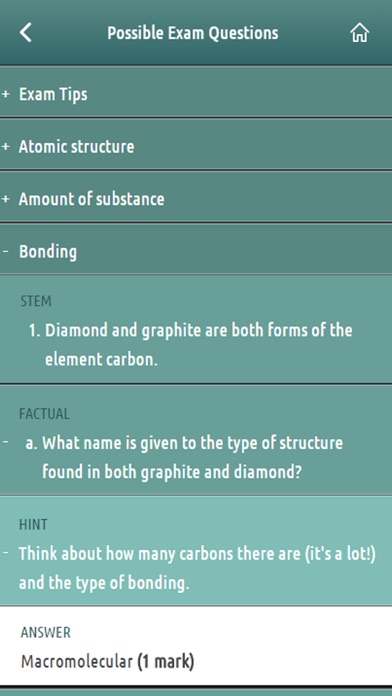Select the ANSWER label
Screen dimensions: 392x696
[x=45, y=633]
